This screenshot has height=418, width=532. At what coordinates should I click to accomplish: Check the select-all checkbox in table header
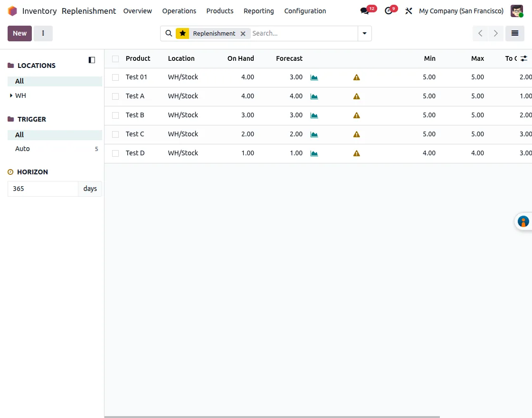(115, 58)
